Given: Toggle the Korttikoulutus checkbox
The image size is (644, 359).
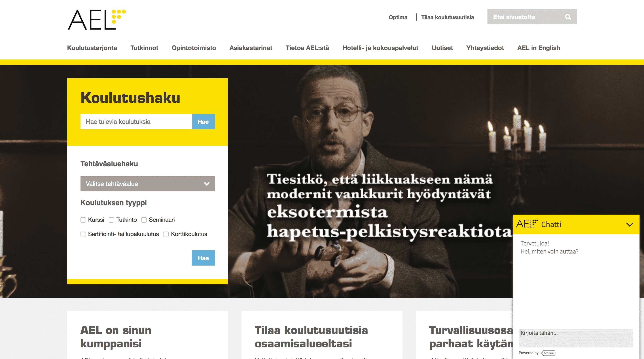Looking at the screenshot, I should (166, 234).
